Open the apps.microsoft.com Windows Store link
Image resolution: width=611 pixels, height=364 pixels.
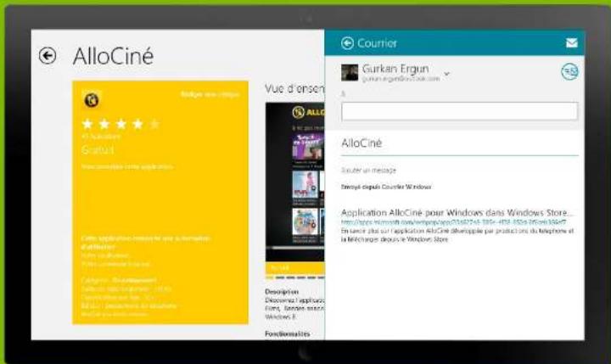point(453,221)
